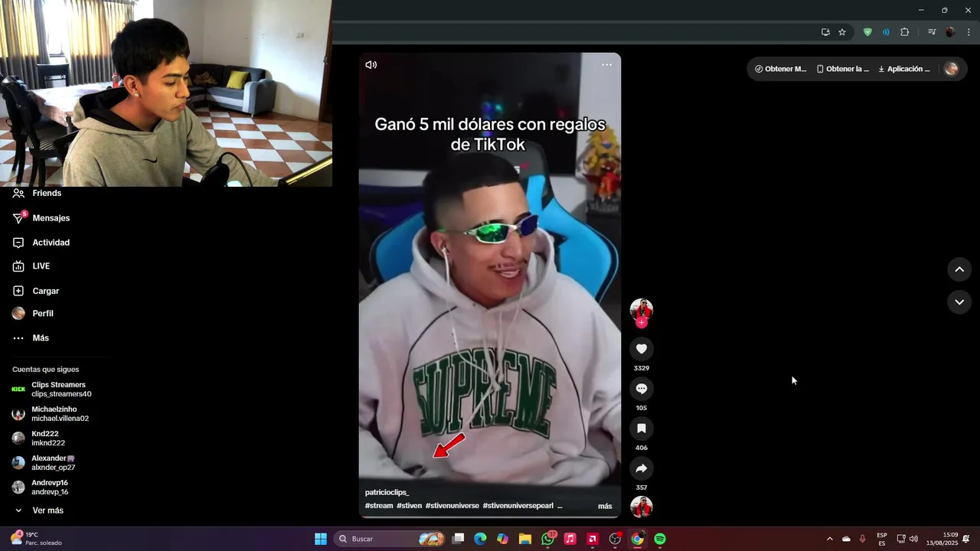Screen dimensions: 980x551
Task: Open Chrome's three-dot menu
Action: [x=969, y=32]
